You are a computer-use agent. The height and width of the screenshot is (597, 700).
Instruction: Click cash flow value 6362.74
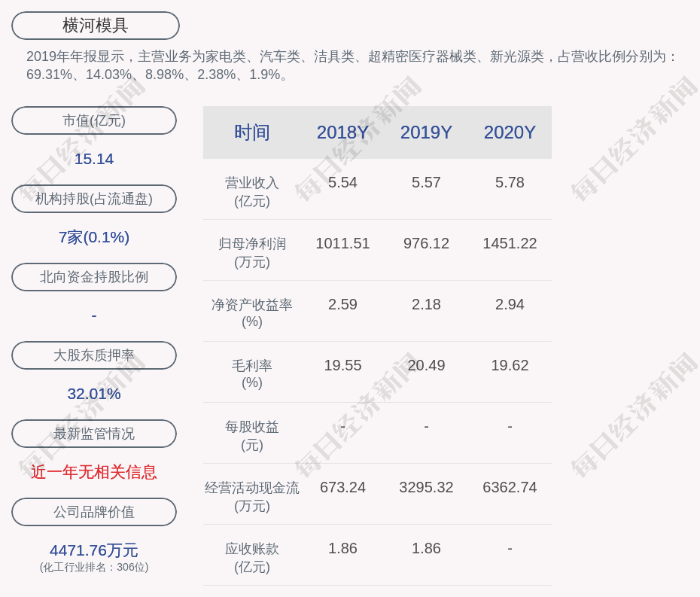510,487
